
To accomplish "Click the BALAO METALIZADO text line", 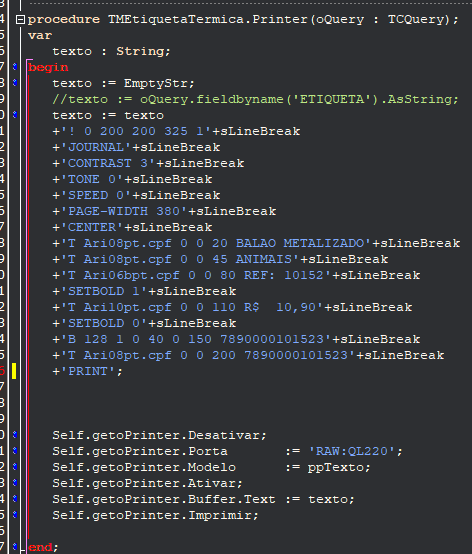I will tap(256, 243).
